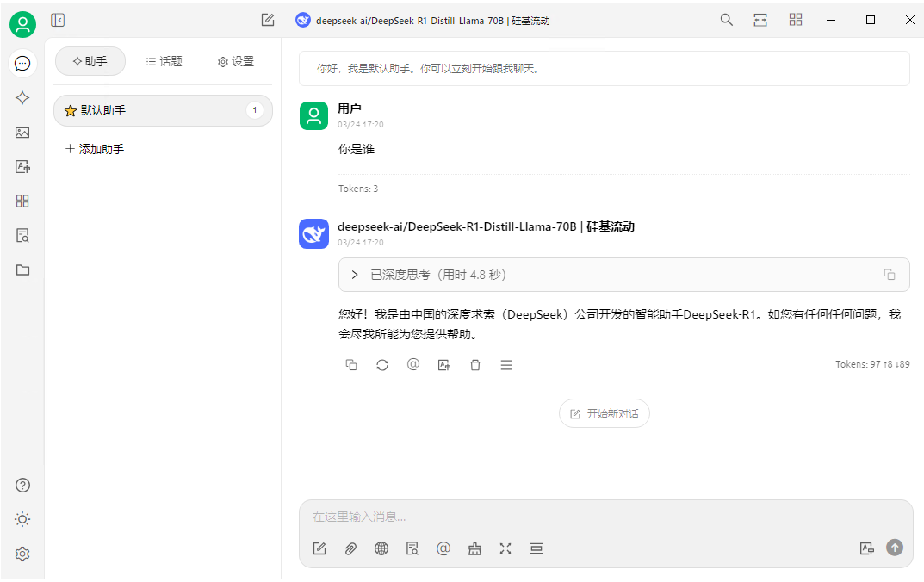Image resolution: width=924 pixels, height=582 pixels.
Task: Send the message with arrow button
Action: 895,548
